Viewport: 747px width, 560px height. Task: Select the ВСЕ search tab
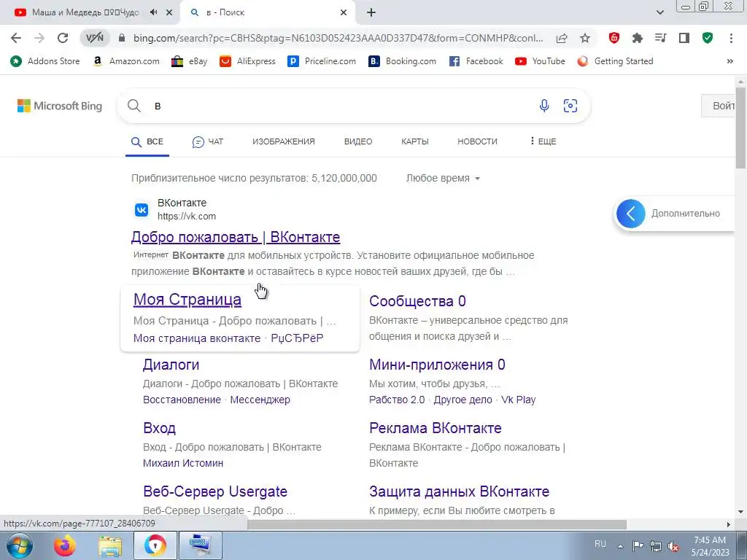pos(147,142)
